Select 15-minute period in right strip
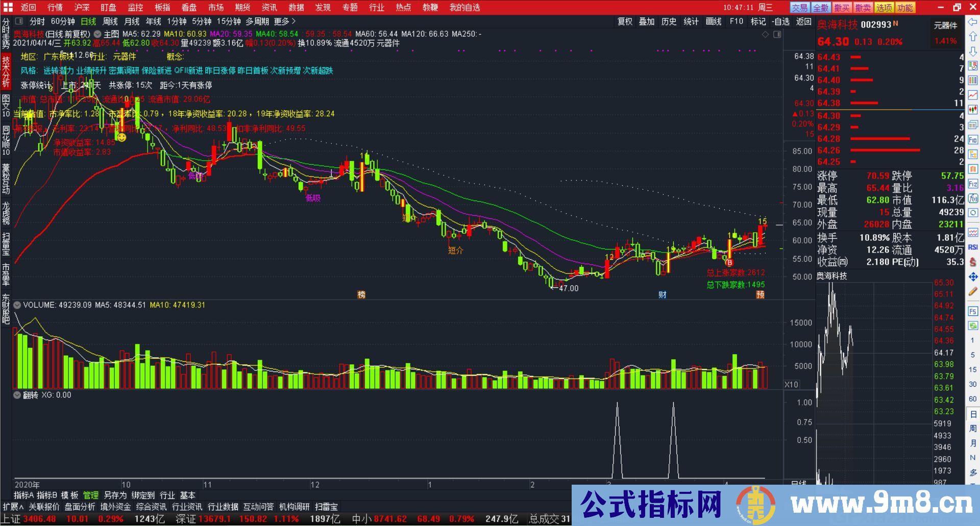The image size is (980, 526). tap(972, 370)
